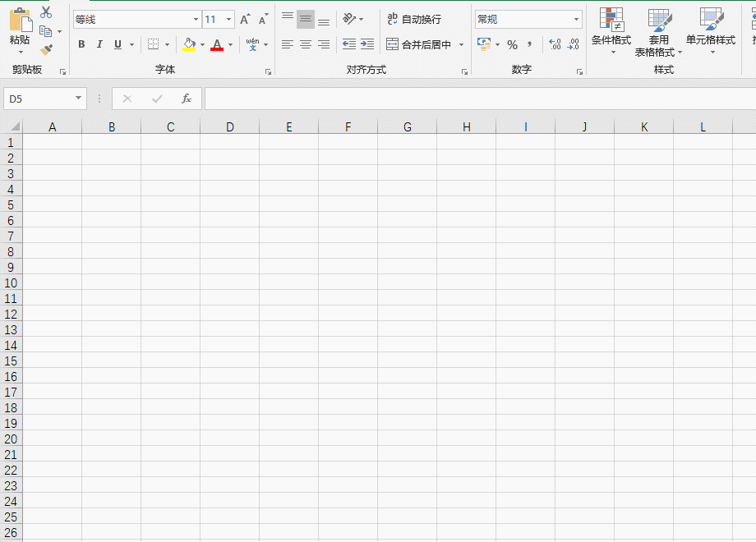Click the Increase Indent icon
Viewport: 756px width, 542px height.
pyautogui.click(x=366, y=44)
